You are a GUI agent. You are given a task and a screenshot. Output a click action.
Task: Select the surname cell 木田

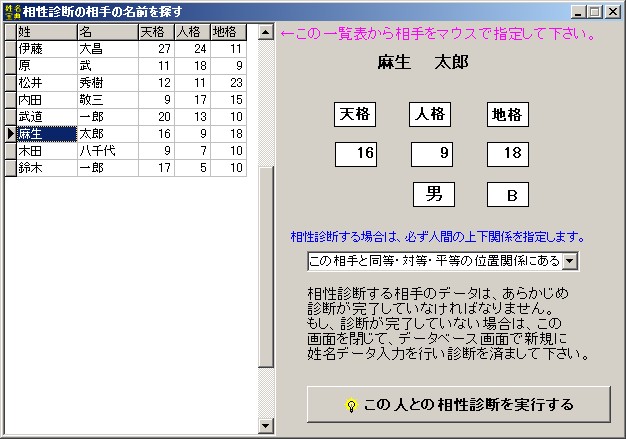click(x=47, y=151)
